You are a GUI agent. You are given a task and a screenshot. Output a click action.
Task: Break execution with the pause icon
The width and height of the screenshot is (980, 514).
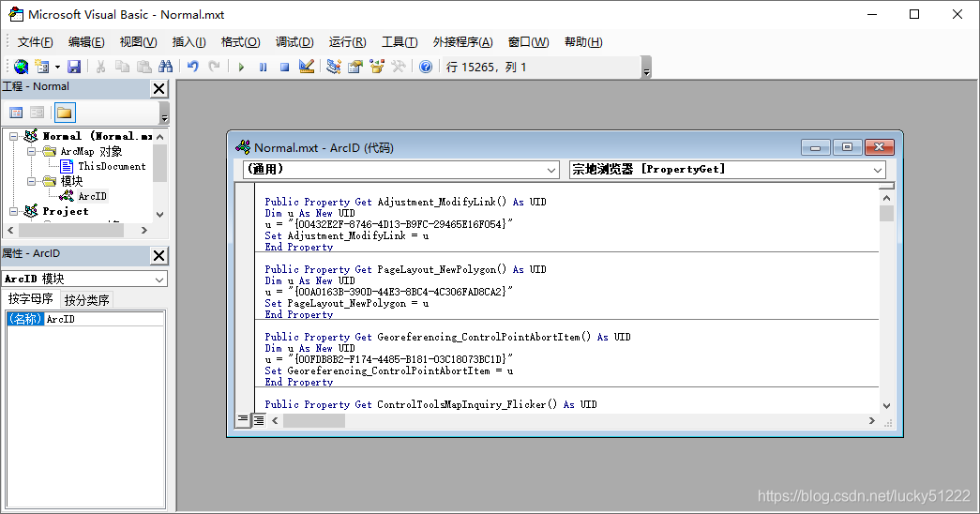pos(264,67)
